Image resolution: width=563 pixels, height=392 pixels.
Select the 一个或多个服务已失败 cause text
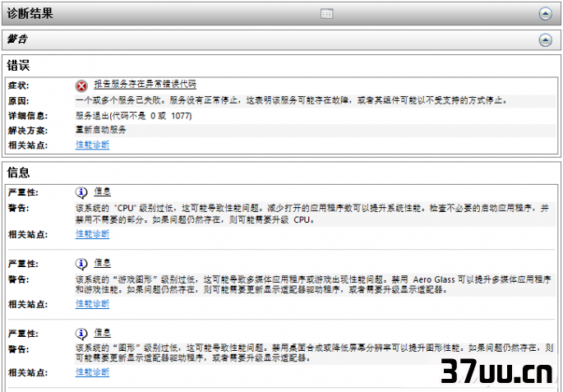[293, 100]
